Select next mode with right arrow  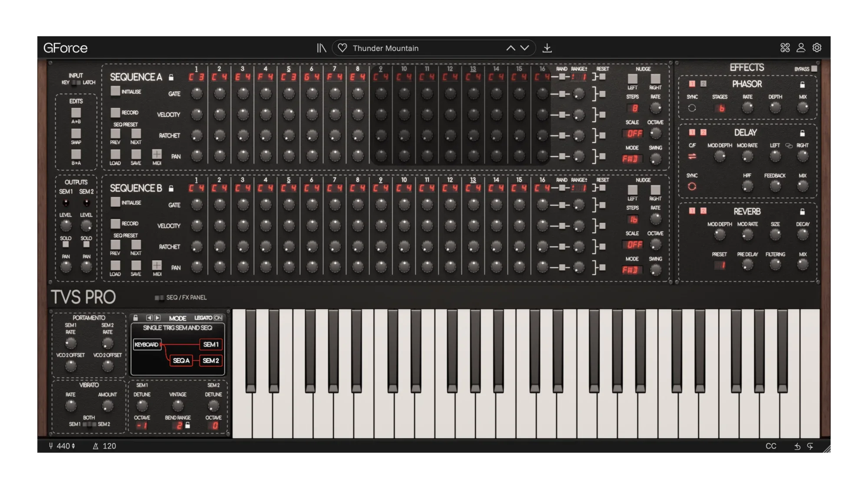157,318
